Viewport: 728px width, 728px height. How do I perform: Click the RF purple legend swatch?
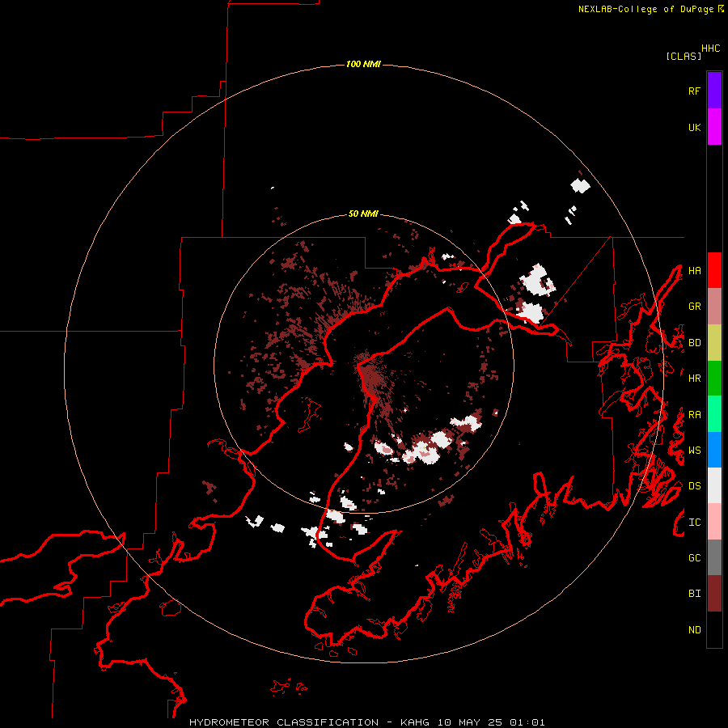(x=714, y=91)
